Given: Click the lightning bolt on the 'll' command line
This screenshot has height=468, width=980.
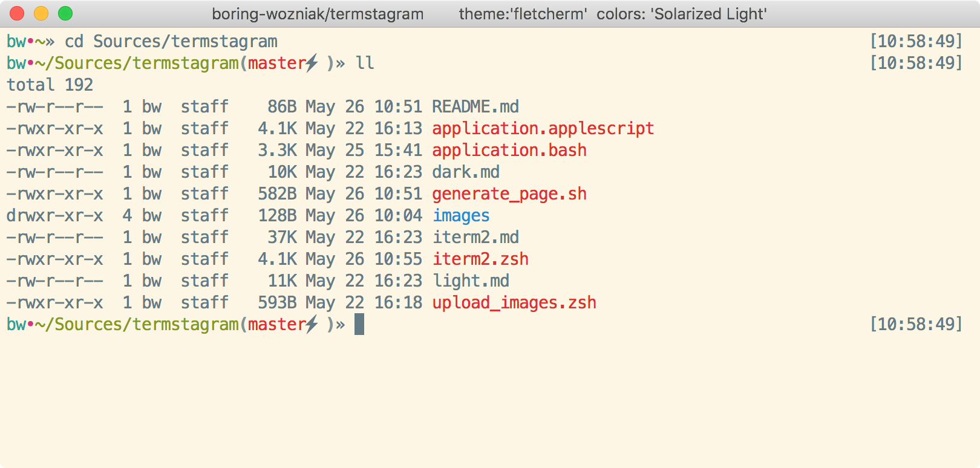Looking at the screenshot, I should point(312,63).
